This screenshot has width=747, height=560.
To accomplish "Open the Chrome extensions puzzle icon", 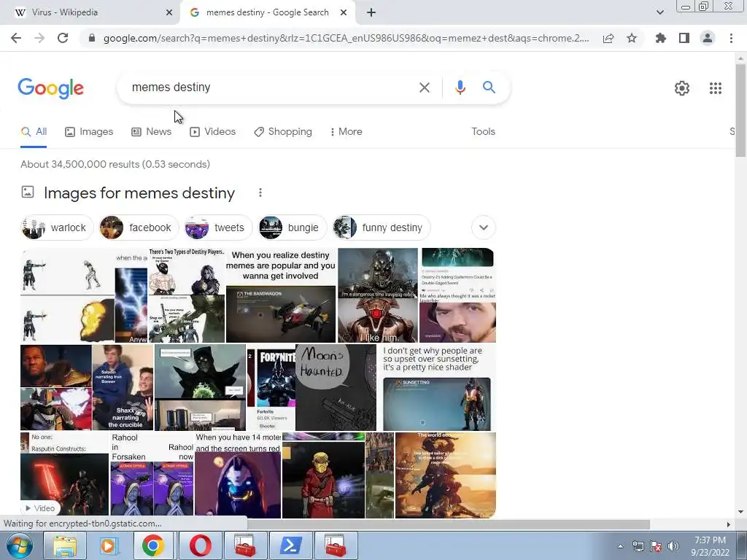I will pyautogui.click(x=661, y=38).
